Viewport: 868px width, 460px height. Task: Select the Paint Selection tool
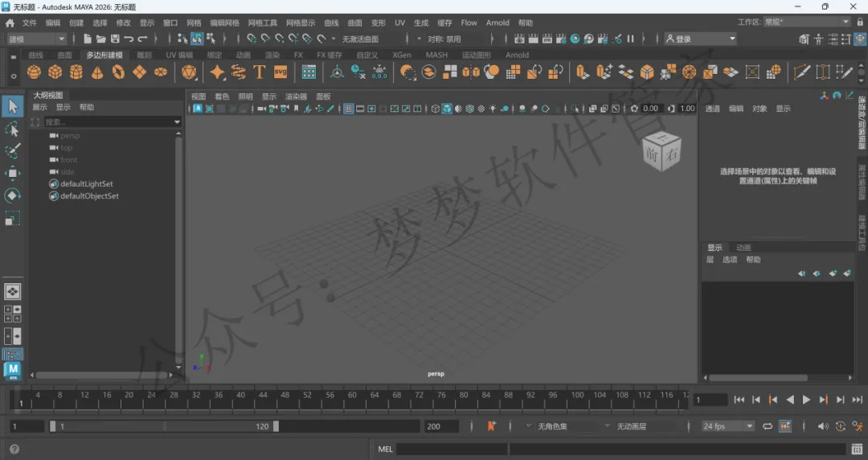click(x=12, y=151)
